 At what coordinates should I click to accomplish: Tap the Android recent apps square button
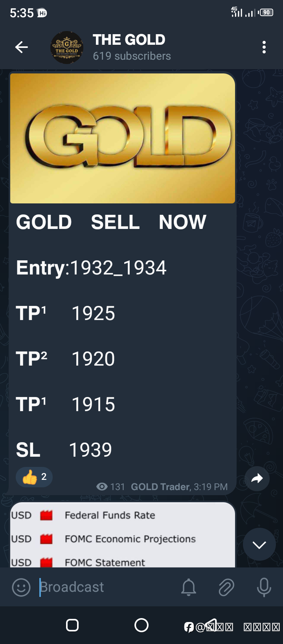pos(72,625)
